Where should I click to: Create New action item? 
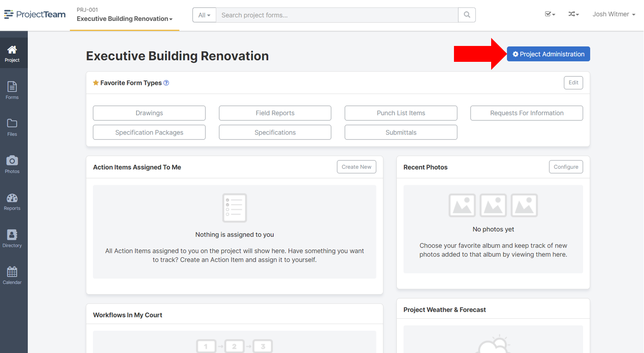pyautogui.click(x=357, y=167)
